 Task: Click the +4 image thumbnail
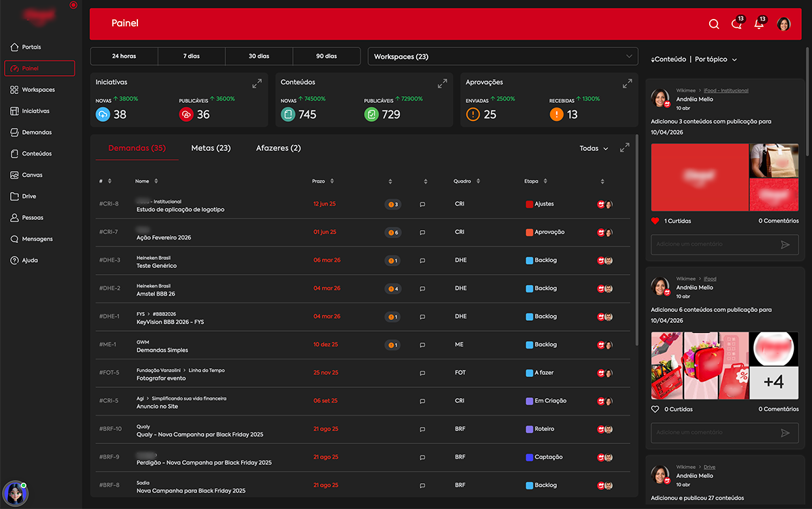pos(773,383)
